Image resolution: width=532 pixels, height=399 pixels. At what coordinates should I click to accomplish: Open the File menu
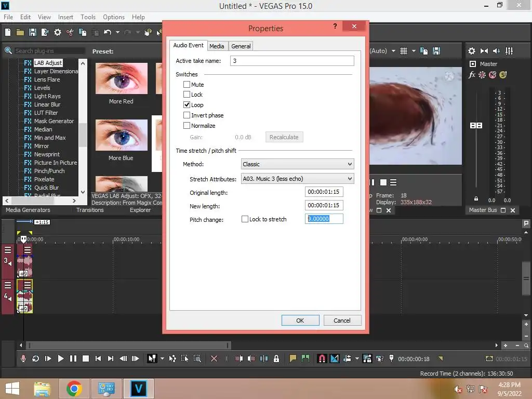8,17
